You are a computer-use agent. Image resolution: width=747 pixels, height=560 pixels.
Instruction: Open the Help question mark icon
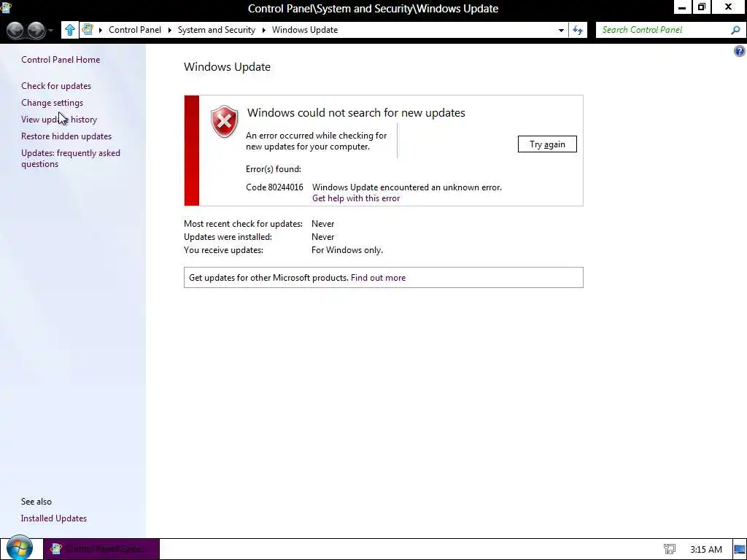point(740,51)
